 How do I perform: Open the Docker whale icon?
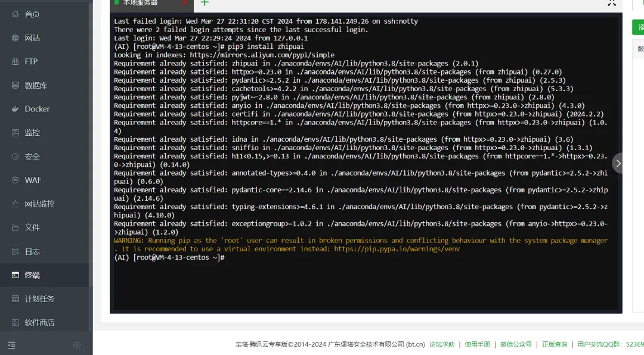(15, 109)
